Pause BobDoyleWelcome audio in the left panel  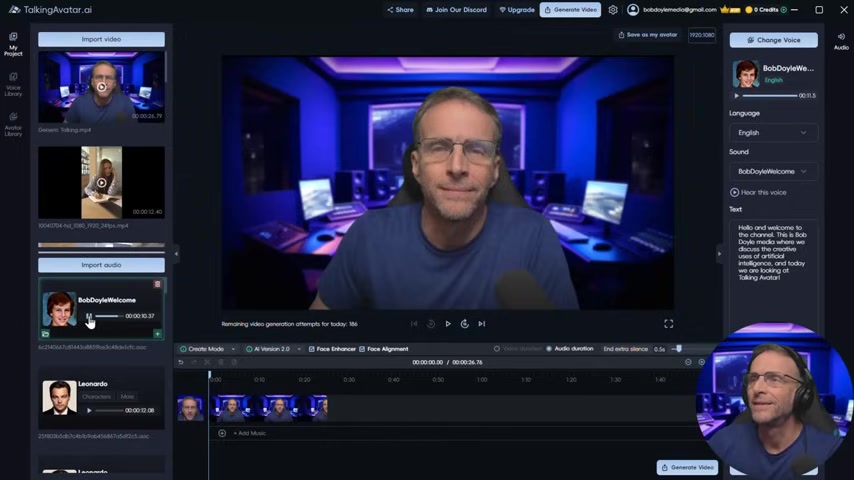coord(89,316)
